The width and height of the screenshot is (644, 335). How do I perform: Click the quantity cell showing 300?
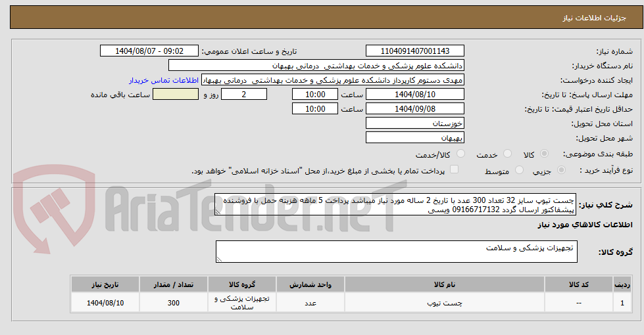pos(173,303)
